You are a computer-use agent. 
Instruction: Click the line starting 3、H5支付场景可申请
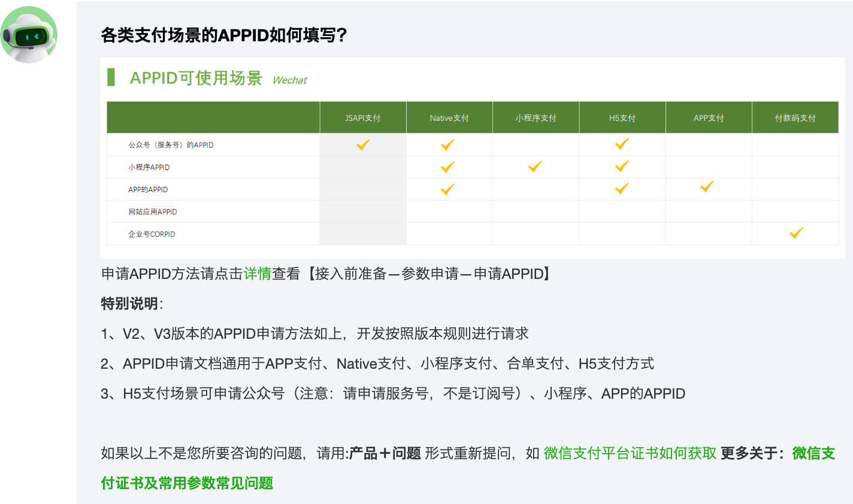point(393,393)
